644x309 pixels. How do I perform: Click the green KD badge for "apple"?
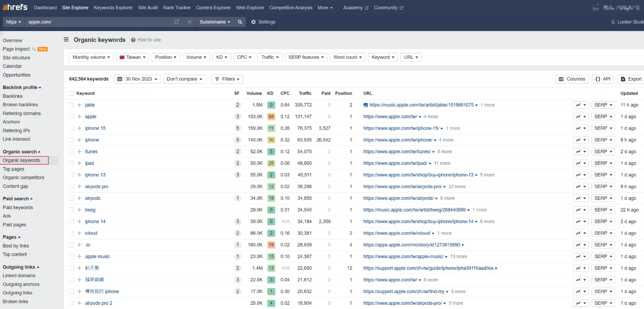pyautogui.click(x=270, y=116)
